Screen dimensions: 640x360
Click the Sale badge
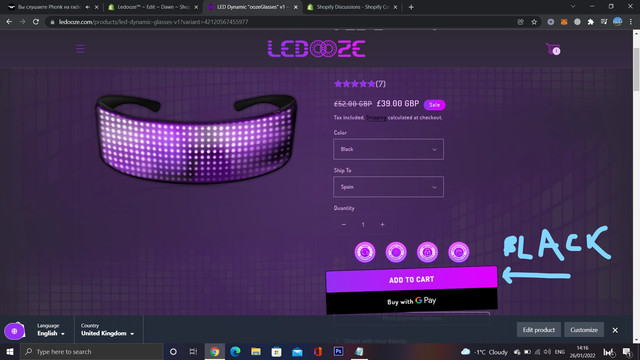tap(434, 105)
